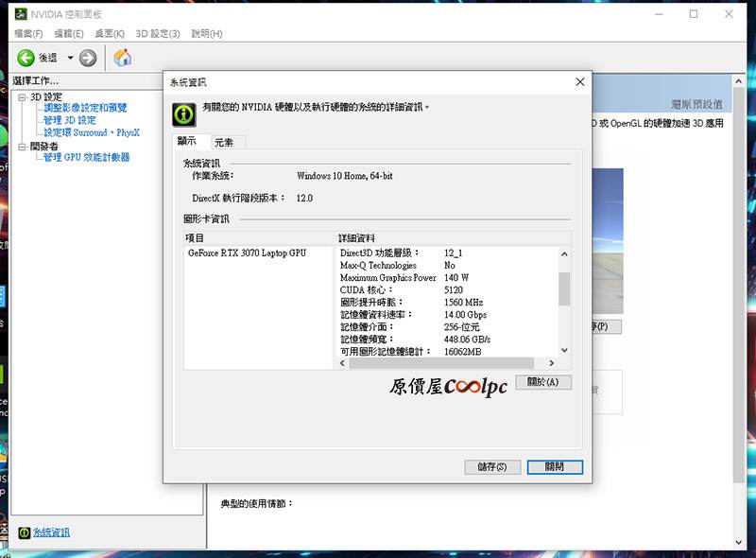Open the 編輯(E) menu

pos(69,33)
